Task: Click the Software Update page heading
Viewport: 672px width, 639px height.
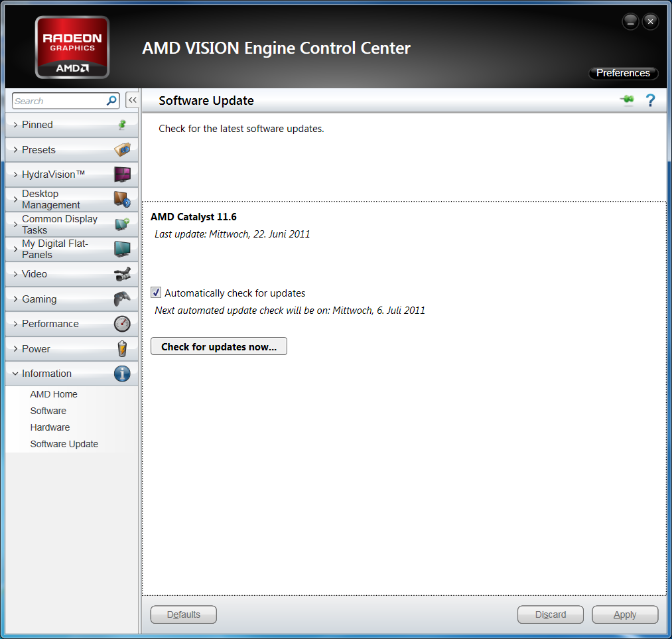Action: pyautogui.click(x=206, y=101)
